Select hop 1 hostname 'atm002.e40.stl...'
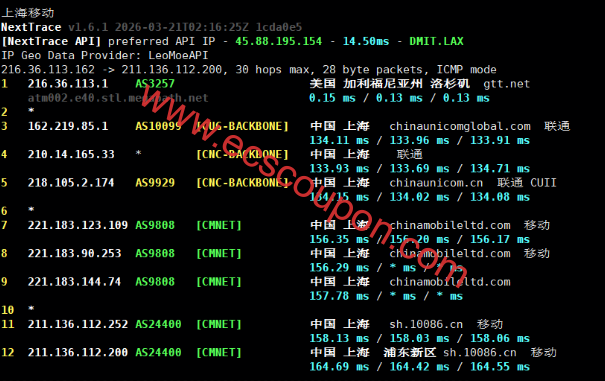The height and width of the screenshot is (381, 605). pyautogui.click(x=118, y=98)
